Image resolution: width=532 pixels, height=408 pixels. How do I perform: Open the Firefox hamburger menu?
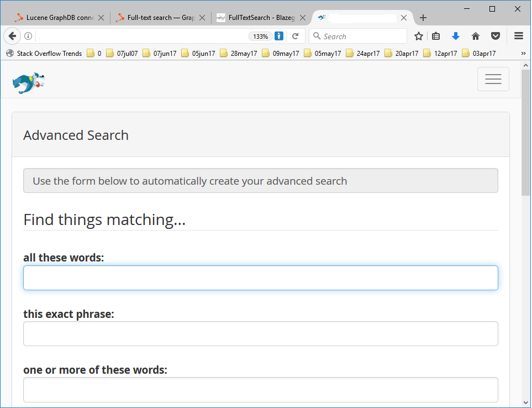pyautogui.click(x=519, y=36)
